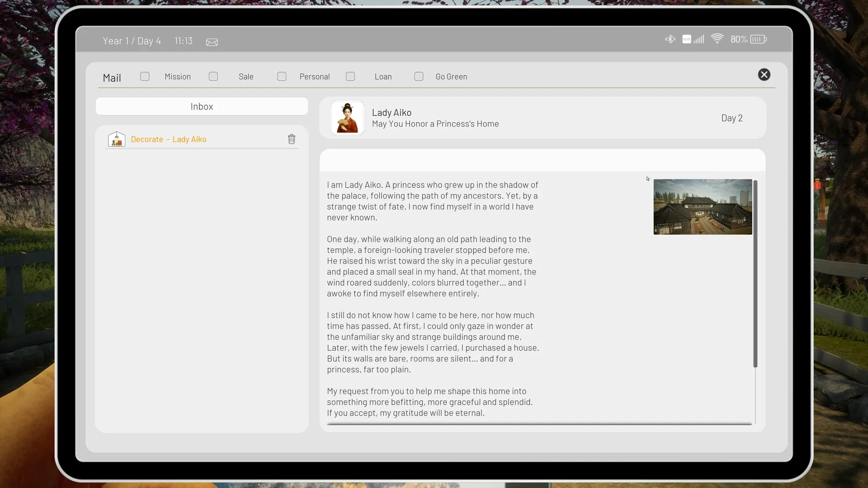Toggle the Personal mail filter

[x=282, y=76]
